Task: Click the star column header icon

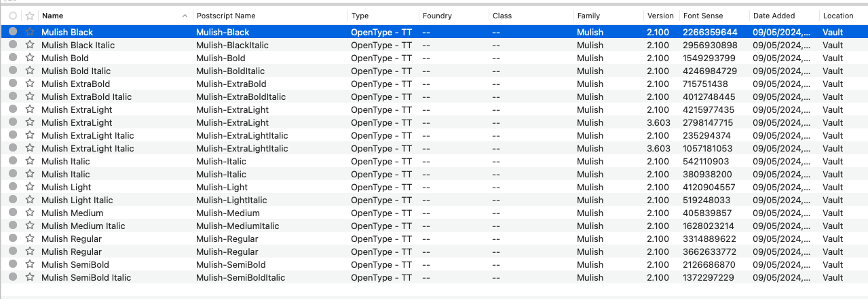Action: pos(30,16)
